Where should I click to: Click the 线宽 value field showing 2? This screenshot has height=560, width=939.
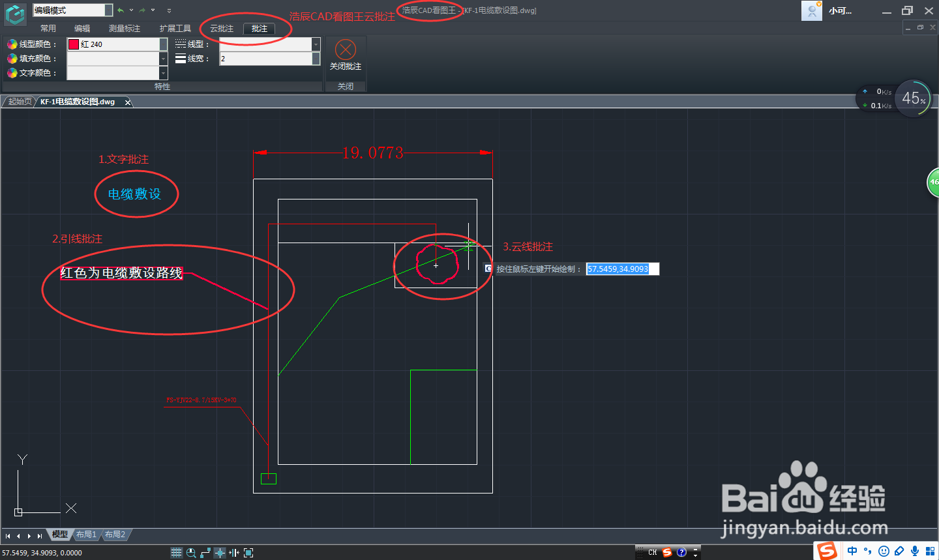265,59
